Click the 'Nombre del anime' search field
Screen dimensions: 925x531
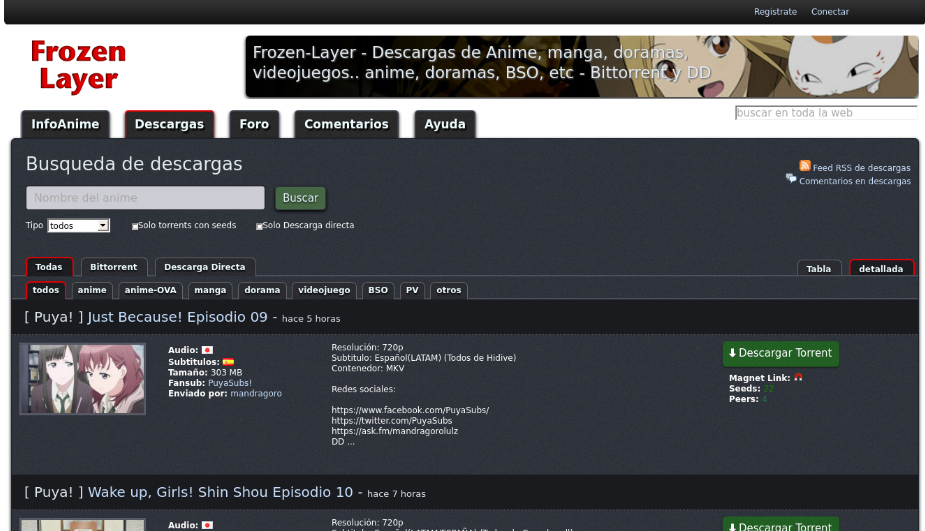pos(145,198)
